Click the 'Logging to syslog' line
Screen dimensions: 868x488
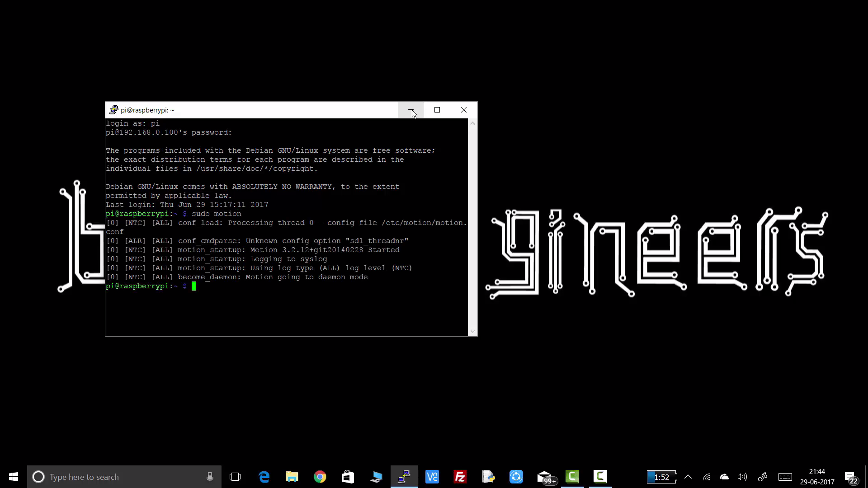[217, 259]
